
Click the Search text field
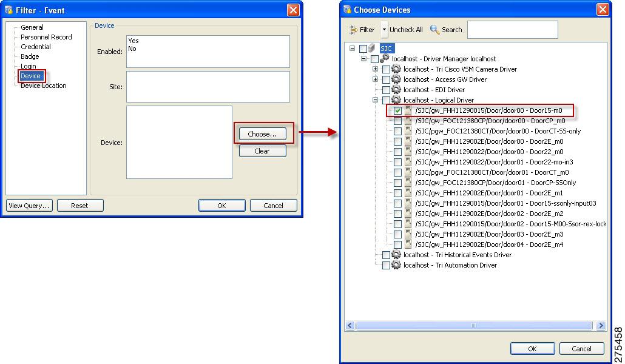point(513,30)
